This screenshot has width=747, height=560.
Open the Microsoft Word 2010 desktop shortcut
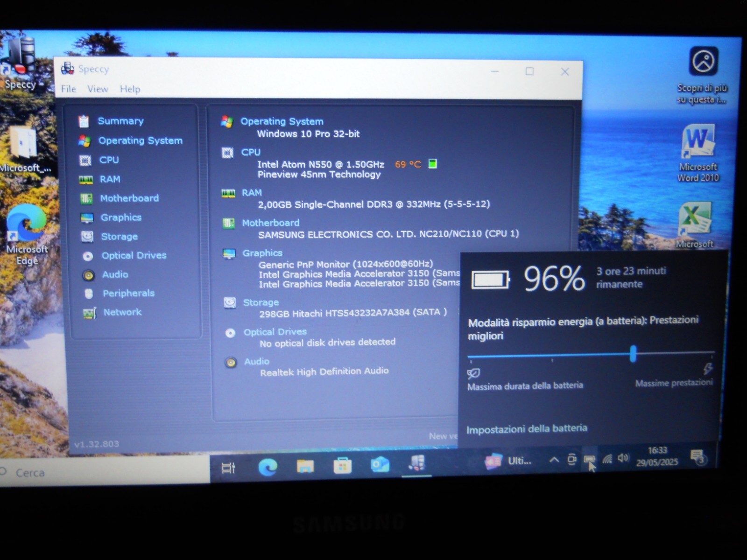click(x=698, y=153)
